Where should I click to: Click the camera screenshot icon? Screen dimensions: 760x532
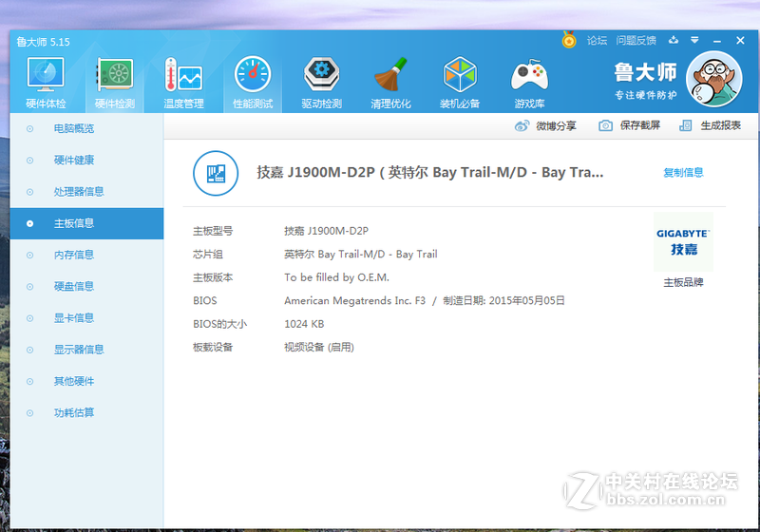click(605, 126)
